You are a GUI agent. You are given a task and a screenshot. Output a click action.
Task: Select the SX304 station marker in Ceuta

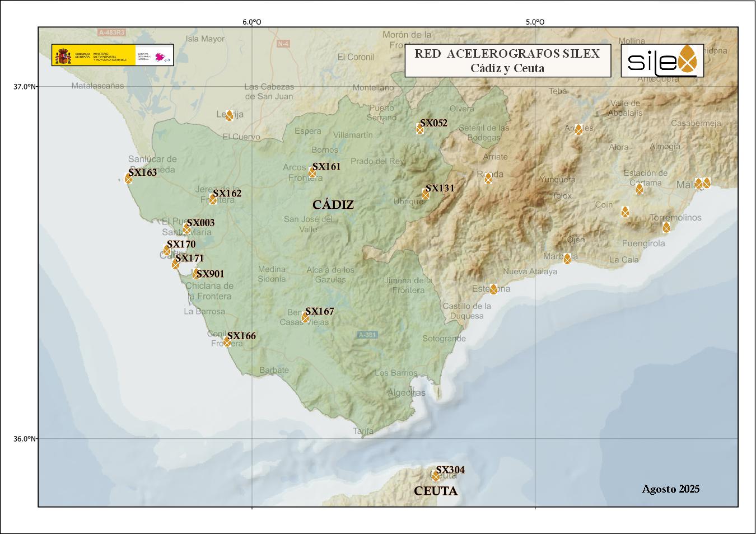click(x=436, y=476)
